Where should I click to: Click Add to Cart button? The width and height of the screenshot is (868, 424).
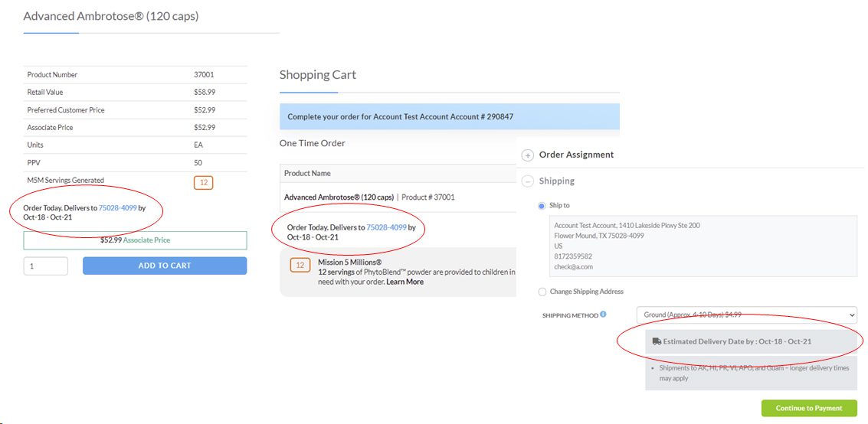point(165,266)
